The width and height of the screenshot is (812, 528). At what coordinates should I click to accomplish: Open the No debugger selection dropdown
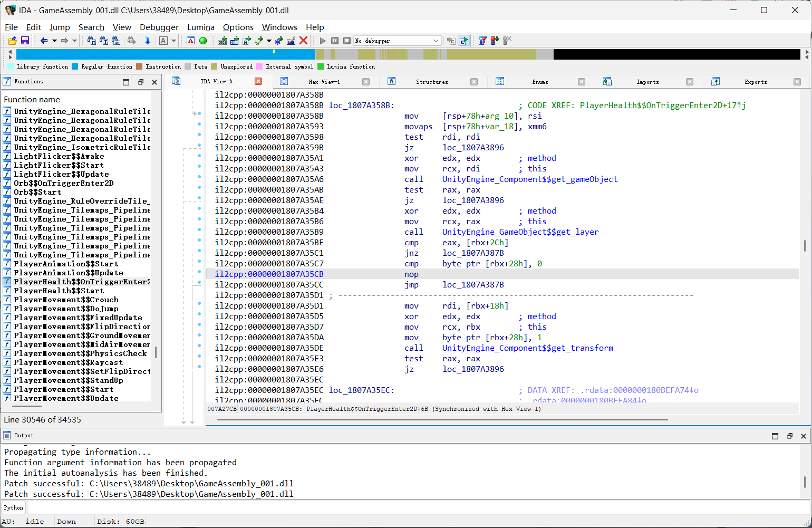pyautogui.click(x=397, y=41)
